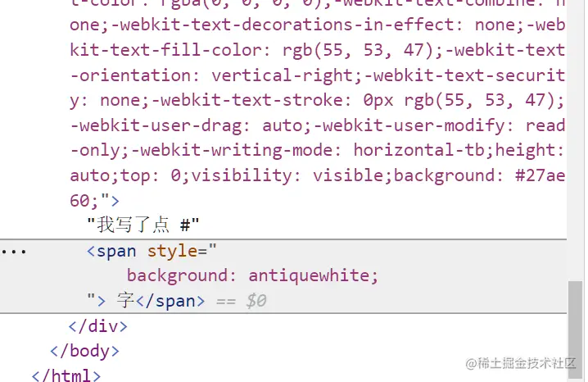588x382 pixels.
Task: Select the closing </div> tag
Action: tap(98, 326)
